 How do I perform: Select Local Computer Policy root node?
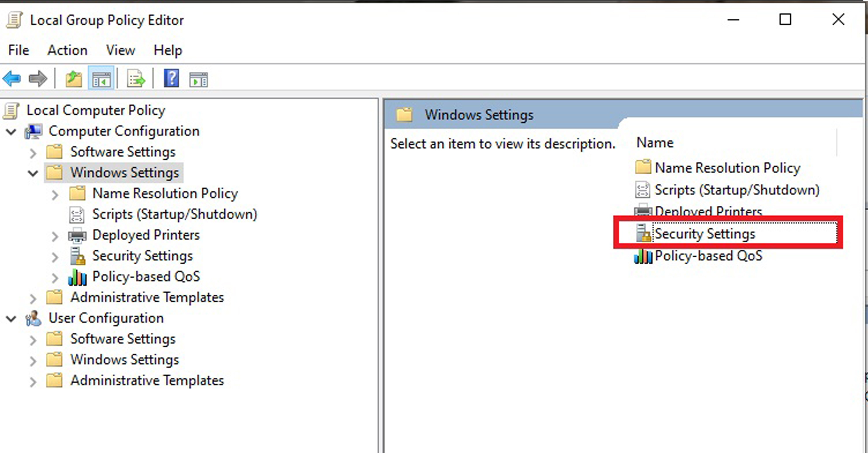pyautogui.click(x=96, y=110)
